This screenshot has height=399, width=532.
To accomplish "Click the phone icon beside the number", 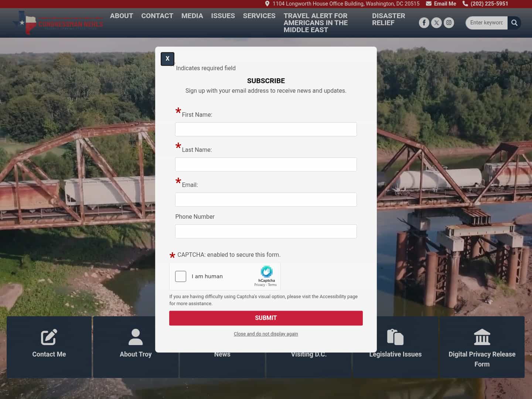I will (465, 4).
